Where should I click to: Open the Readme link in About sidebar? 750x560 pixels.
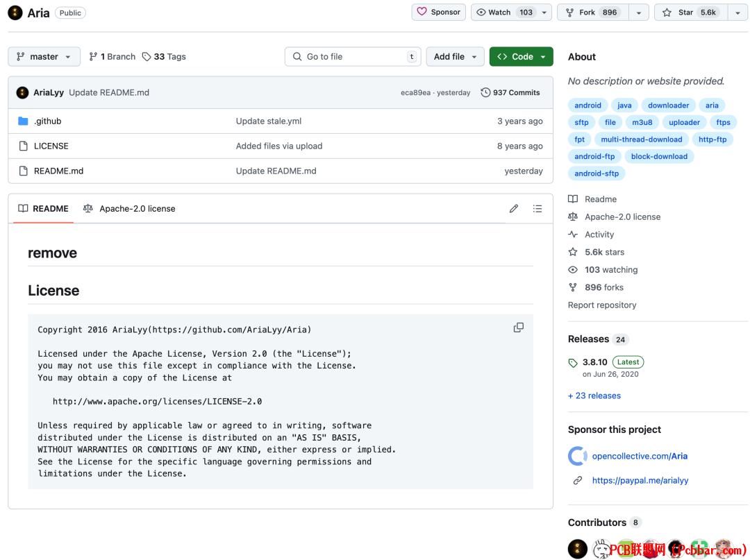pyautogui.click(x=592, y=199)
